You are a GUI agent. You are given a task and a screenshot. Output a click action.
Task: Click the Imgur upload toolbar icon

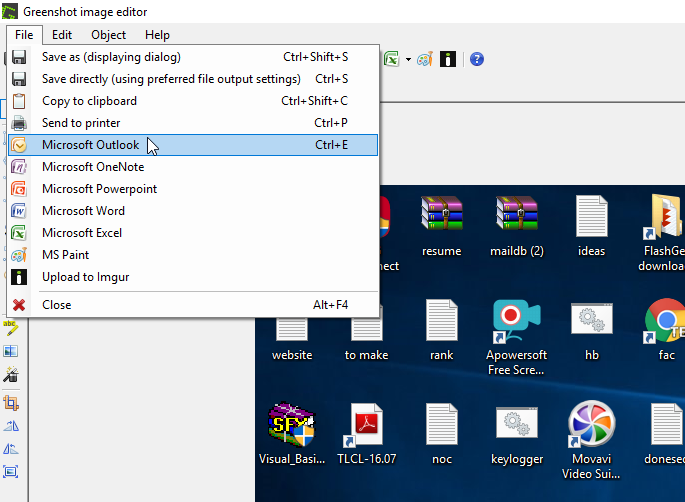(448, 59)
